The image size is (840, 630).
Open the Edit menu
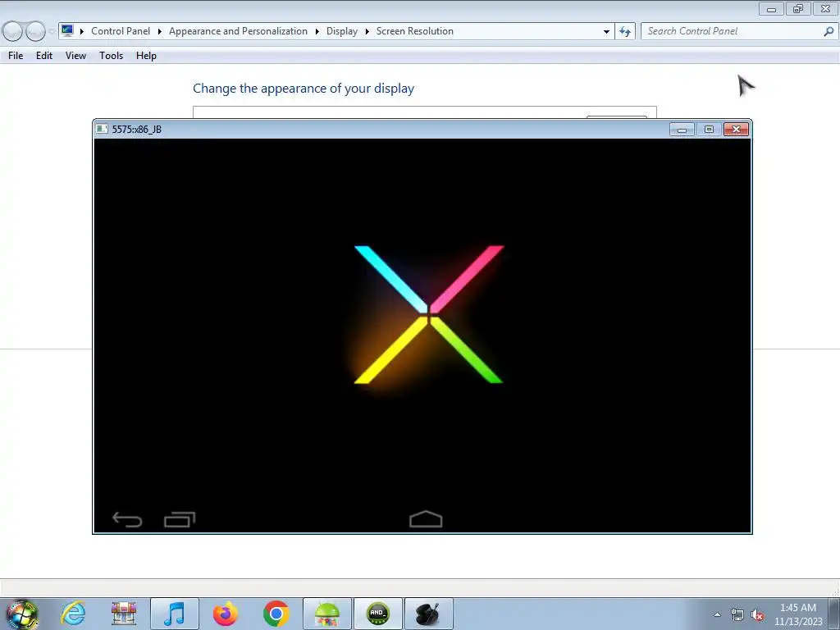coord(44,56)
